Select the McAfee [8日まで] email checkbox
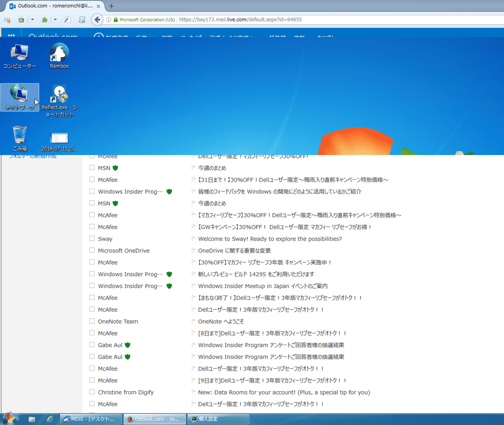504x425 pixels. 92,333
